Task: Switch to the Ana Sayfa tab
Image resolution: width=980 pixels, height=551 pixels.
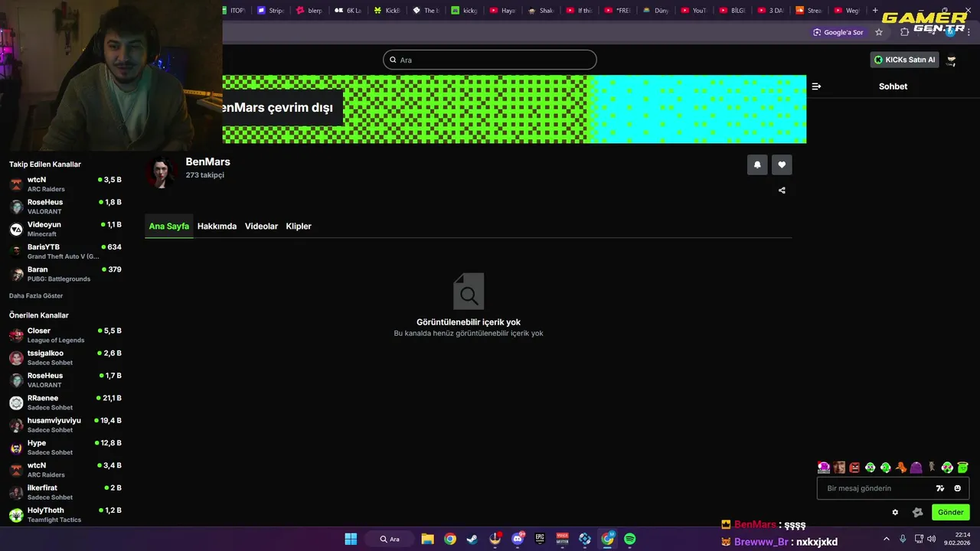Action: click(x=169, y=227)
